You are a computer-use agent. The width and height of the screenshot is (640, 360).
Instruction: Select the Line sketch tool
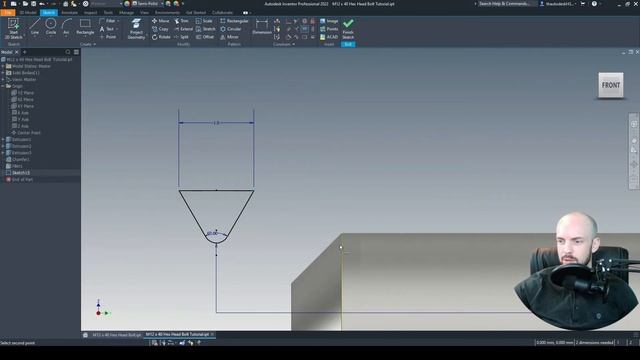click(35, 27)
